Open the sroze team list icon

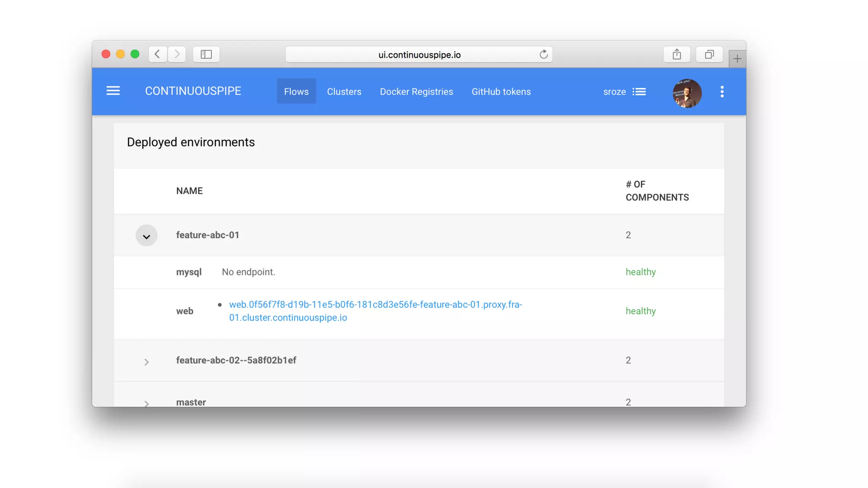(639, 92)
